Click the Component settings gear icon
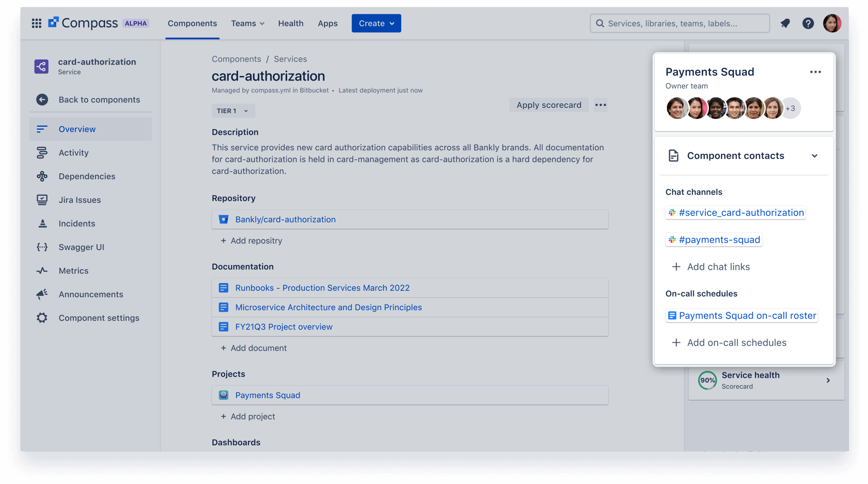The height and width of the screenshot is (484, 868). pos(42,318)
